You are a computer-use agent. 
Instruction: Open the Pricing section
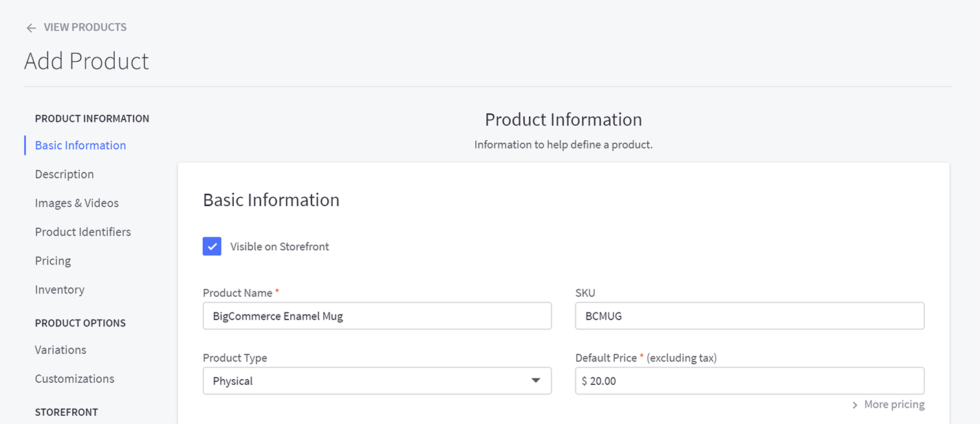[52, 260]
